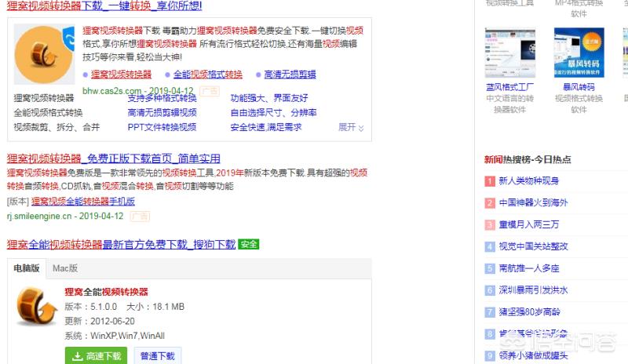Click the 蓝风格式工厂 thumbnail image
The width and height of the screenshot is (628, 364).
click(509, 53)
